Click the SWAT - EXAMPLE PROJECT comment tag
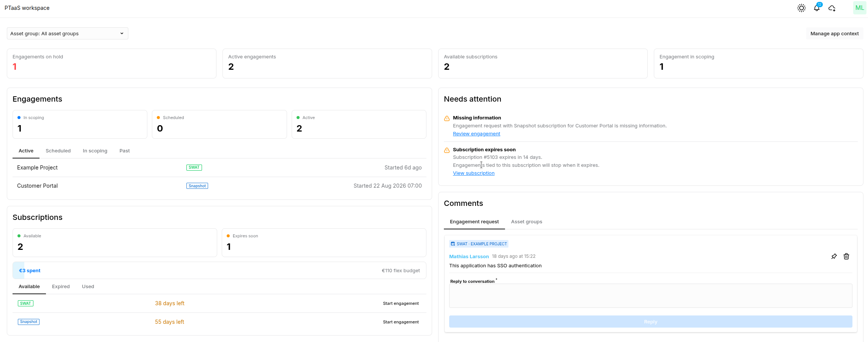The image size is (868, 342). click(479, 244)
